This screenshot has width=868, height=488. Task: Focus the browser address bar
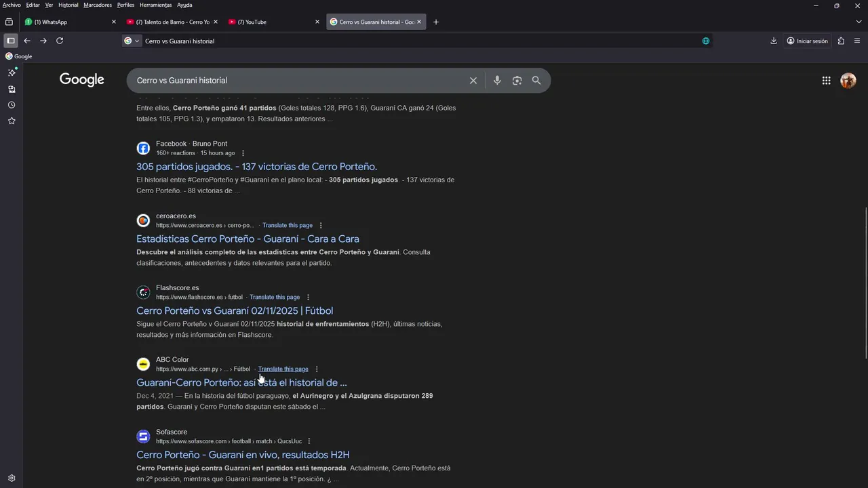[x=420, y=41]
